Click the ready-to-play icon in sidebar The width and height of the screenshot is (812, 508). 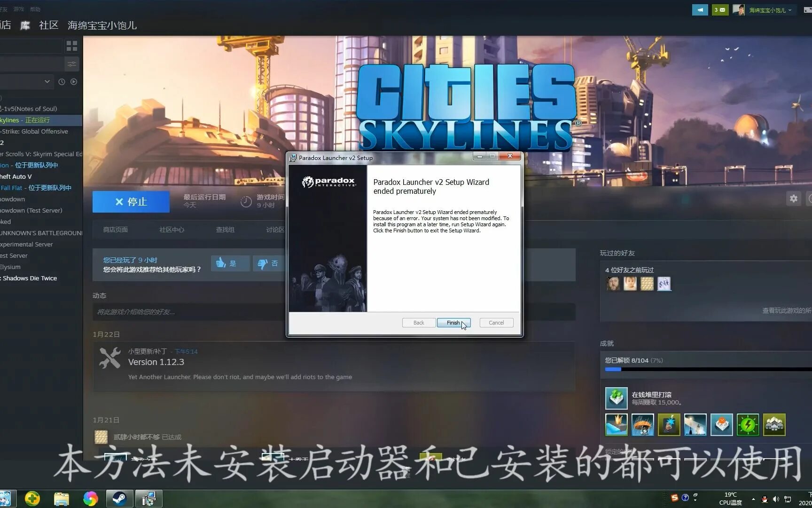coord(74,82)
